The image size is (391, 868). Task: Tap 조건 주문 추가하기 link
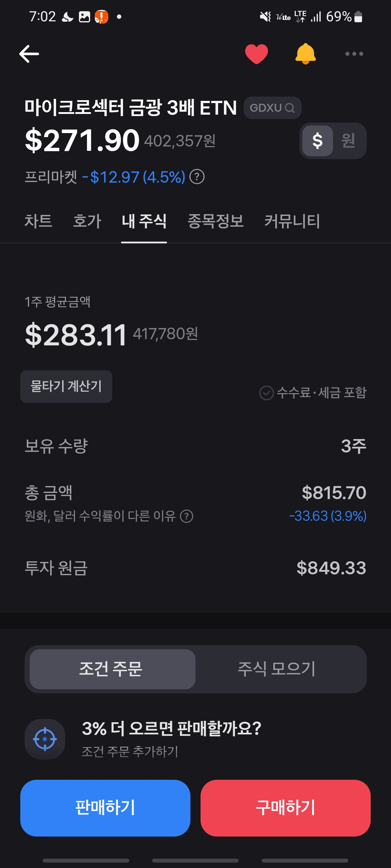(130, 752)
